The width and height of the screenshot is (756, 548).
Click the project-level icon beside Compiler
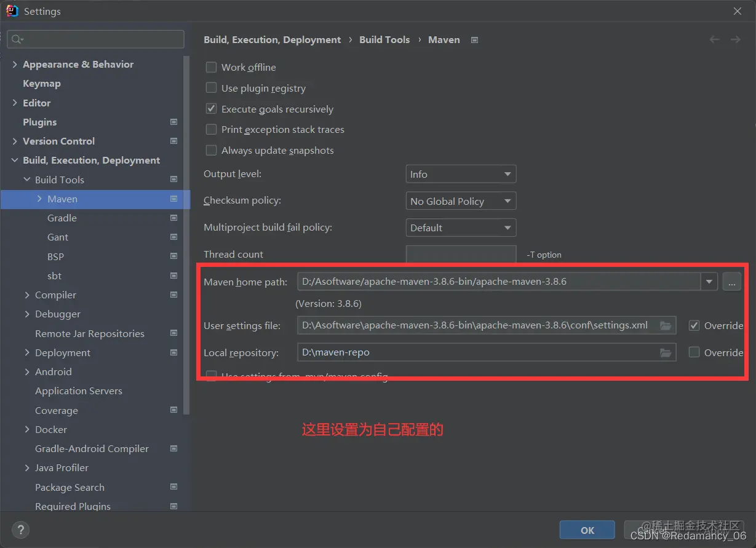click(174, 295)
